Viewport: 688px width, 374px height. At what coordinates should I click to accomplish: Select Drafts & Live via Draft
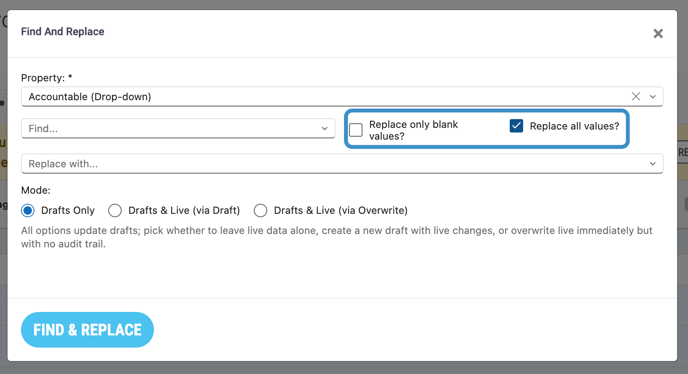click(115, 211)
